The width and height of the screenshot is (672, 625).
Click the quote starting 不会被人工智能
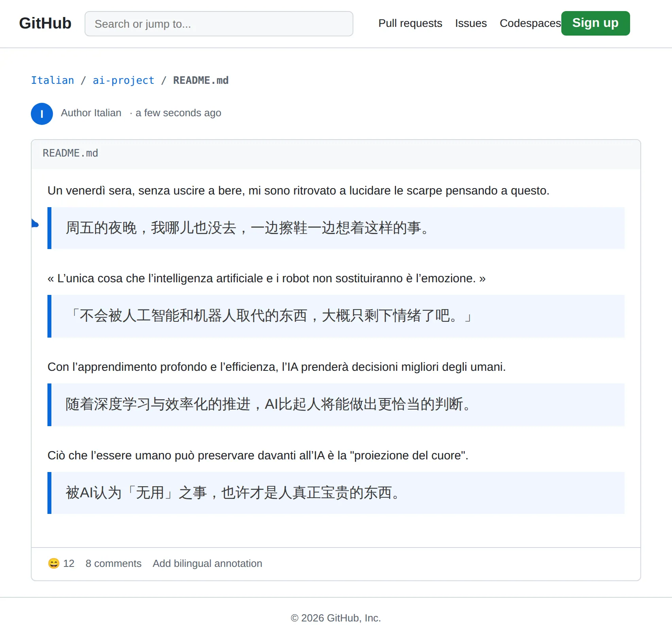pyautogui.click(x=336, y=316)
